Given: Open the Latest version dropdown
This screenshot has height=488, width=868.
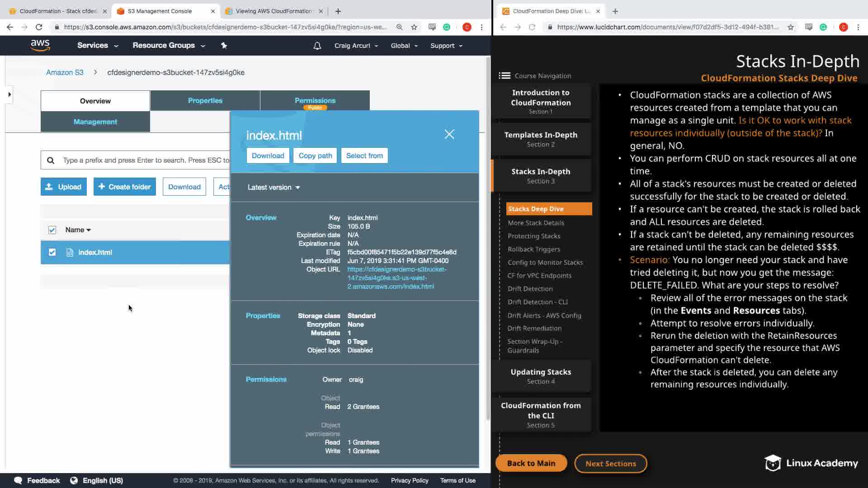Looking at the screenshot, I should (x=274, y=188).
